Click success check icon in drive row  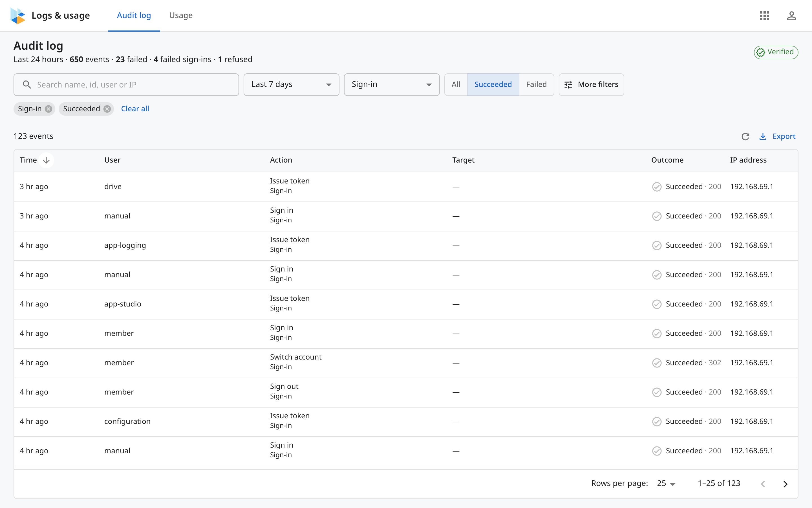657,187
